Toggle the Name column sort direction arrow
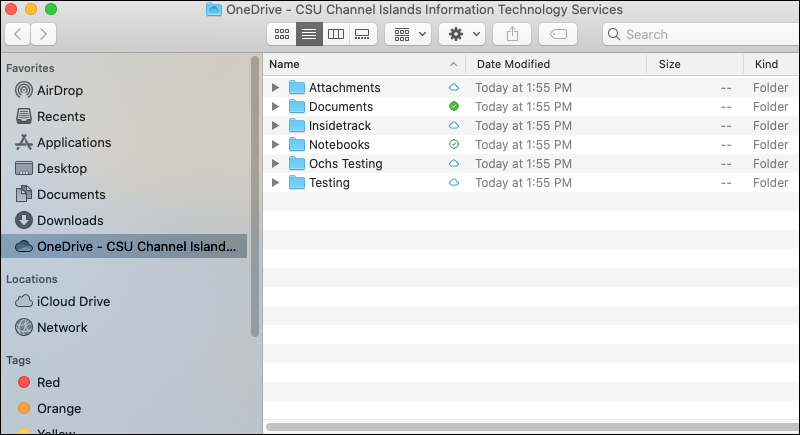 453,64
